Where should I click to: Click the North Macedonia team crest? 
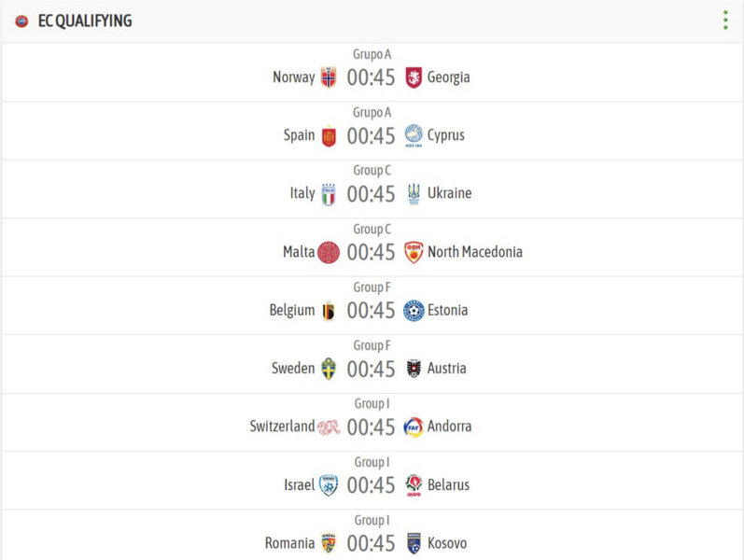pyautogui.click(x=414, y=252)
